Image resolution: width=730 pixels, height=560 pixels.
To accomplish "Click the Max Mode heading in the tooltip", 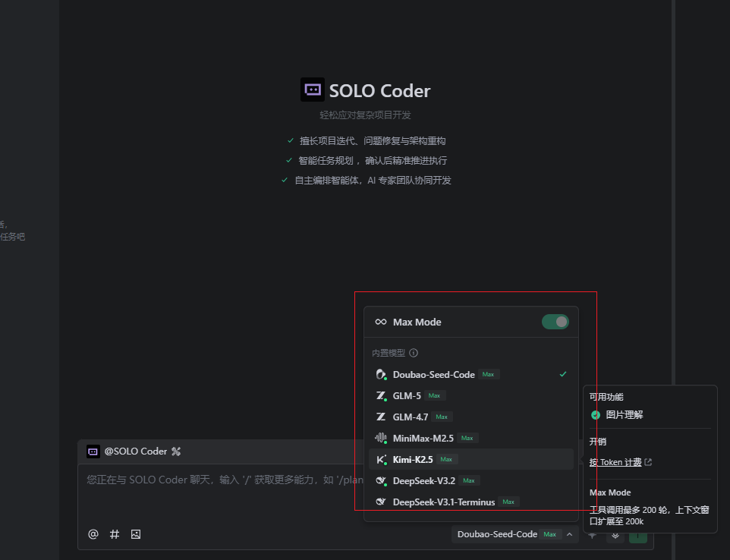I will [610, 492].
